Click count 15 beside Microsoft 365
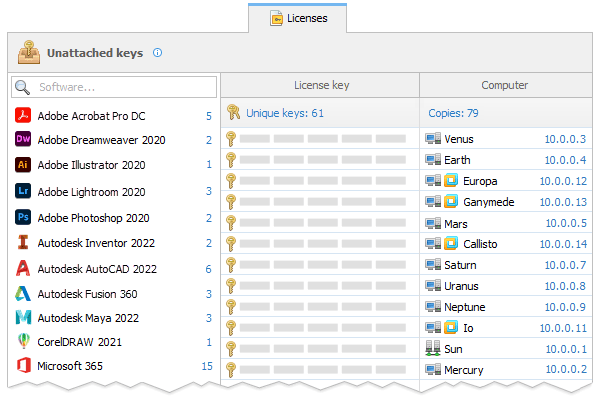This screenshot has width=600, height=400. click(x=207, y=366)
